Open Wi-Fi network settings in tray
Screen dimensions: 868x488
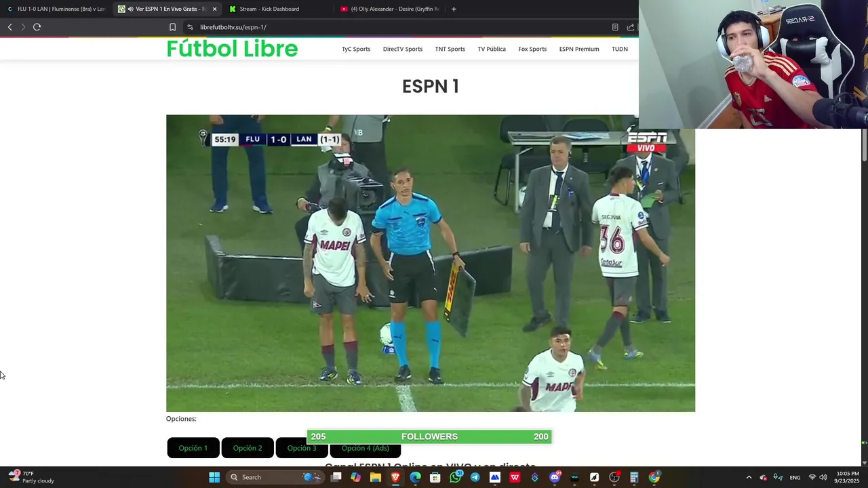[812, 477]
